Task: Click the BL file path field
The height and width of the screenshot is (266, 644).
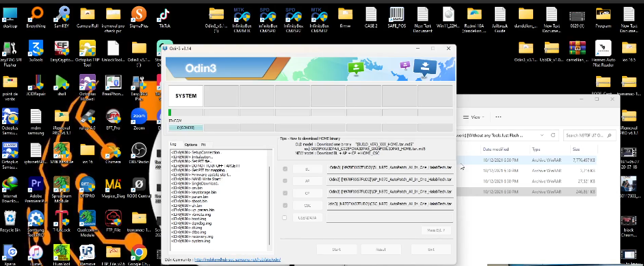Action: 390,168
